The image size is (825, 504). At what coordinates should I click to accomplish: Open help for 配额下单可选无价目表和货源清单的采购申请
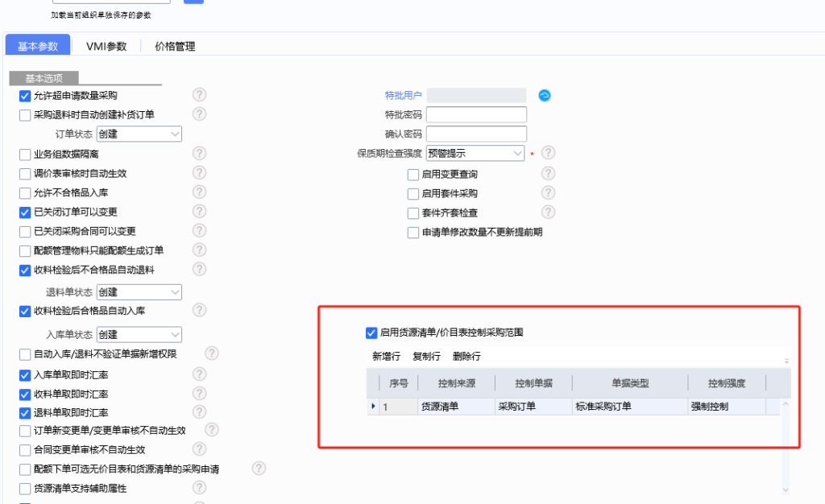tap(259, 469)
